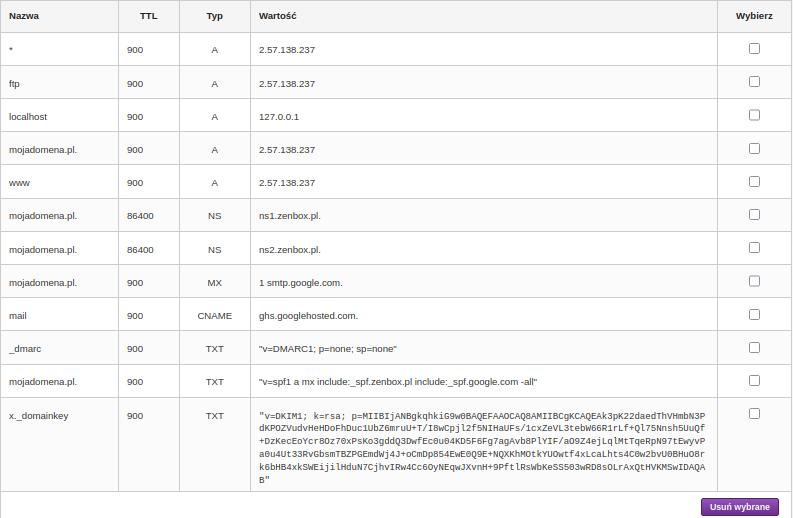793x518 pixels.
Task: Check the localhost record row
Action: (x=754, y=115)
